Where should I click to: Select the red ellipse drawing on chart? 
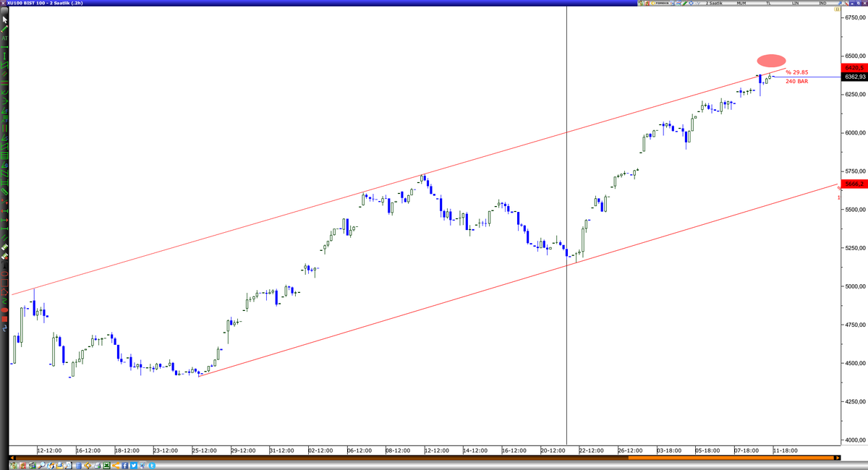[x=771, y=60]
